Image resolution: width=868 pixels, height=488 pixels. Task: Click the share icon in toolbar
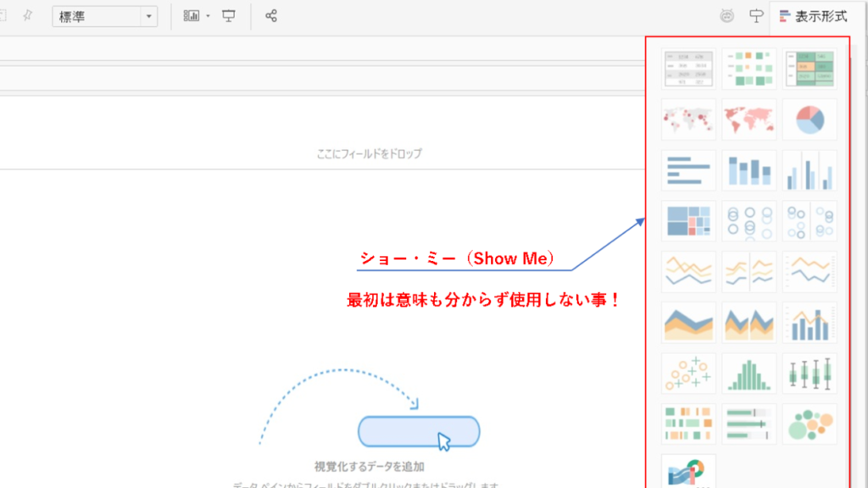click(271, 16)
